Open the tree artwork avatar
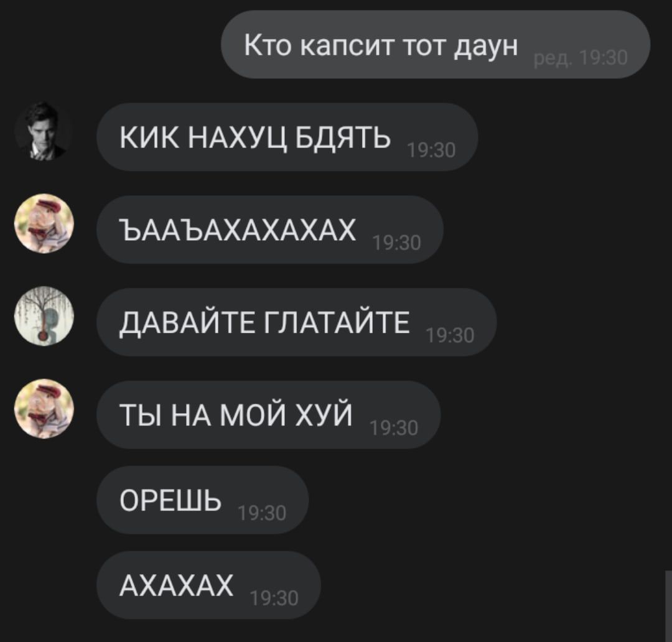The image size is (672, 642). pyautogui.click(x=44, y=316)
